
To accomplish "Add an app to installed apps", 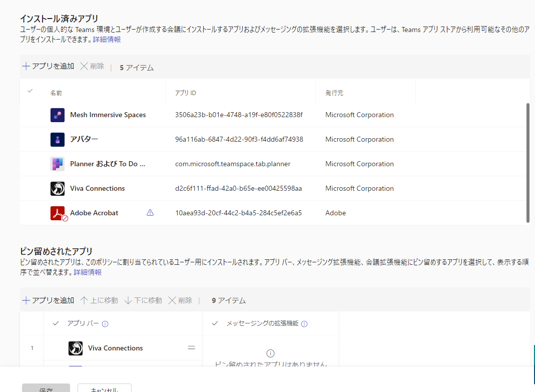I will click(48, 66).
